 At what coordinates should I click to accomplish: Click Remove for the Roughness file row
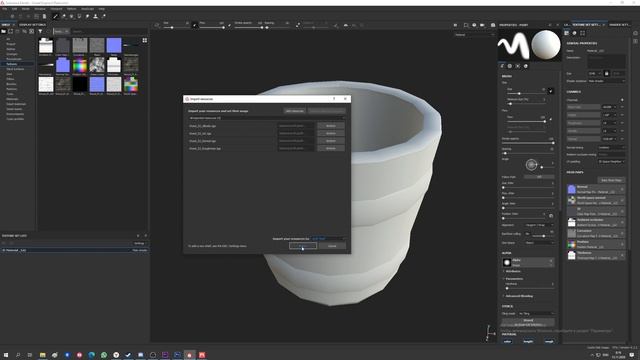[x=331, y=148]
